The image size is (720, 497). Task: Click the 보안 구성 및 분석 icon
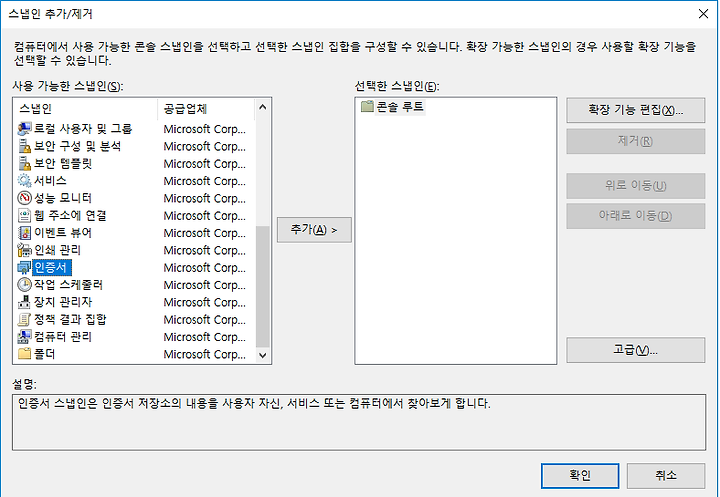(x=24, y=146)
